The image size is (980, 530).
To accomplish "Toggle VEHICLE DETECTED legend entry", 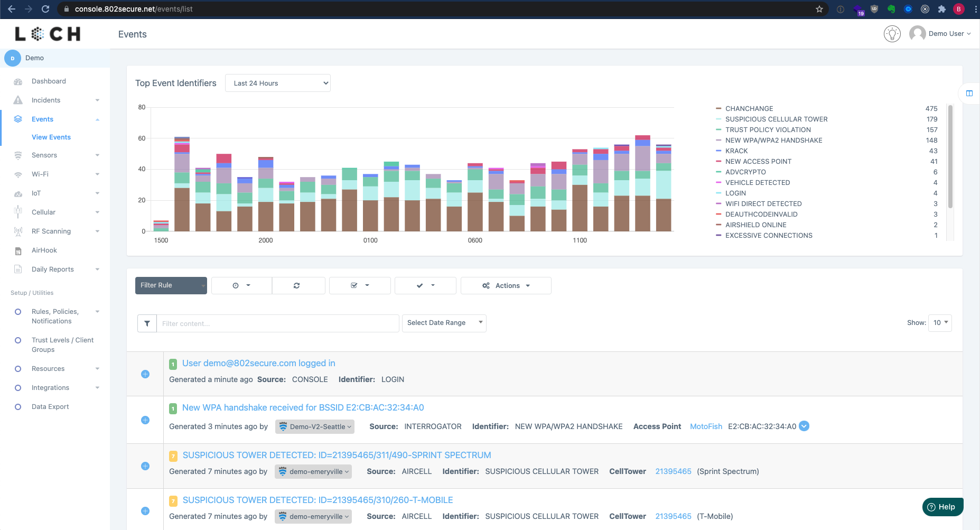I will 757,182.
